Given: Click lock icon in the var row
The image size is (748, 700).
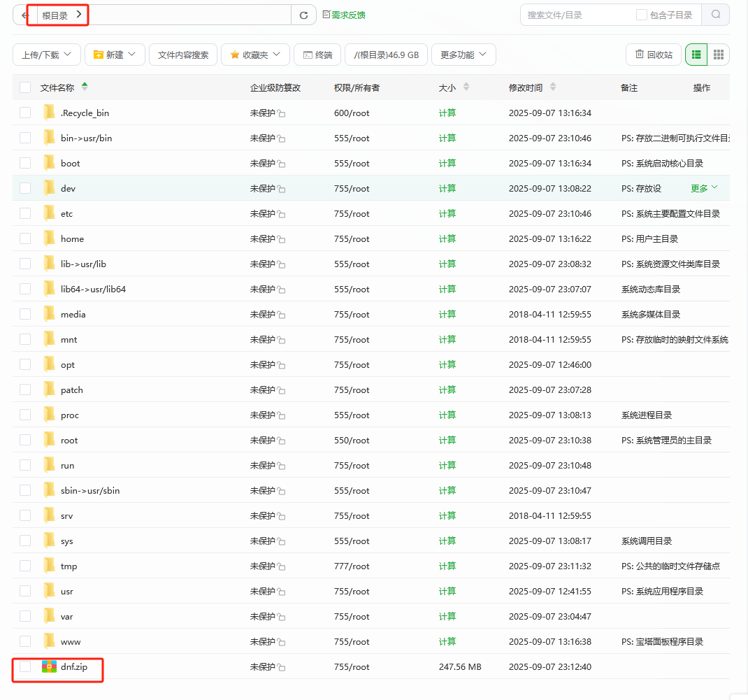Looking at the screenshot, I should (282, 617).
